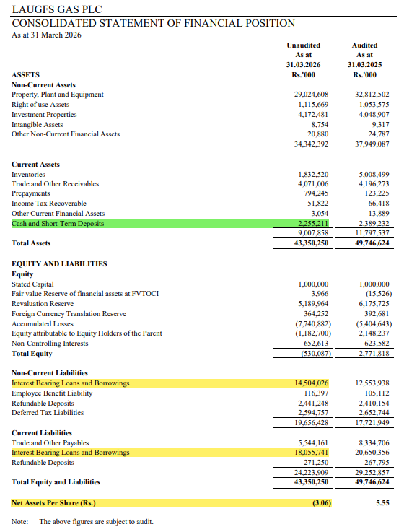404x532 pixels.
Task: Click 'Right of use Assets' label
Action: 40,105
